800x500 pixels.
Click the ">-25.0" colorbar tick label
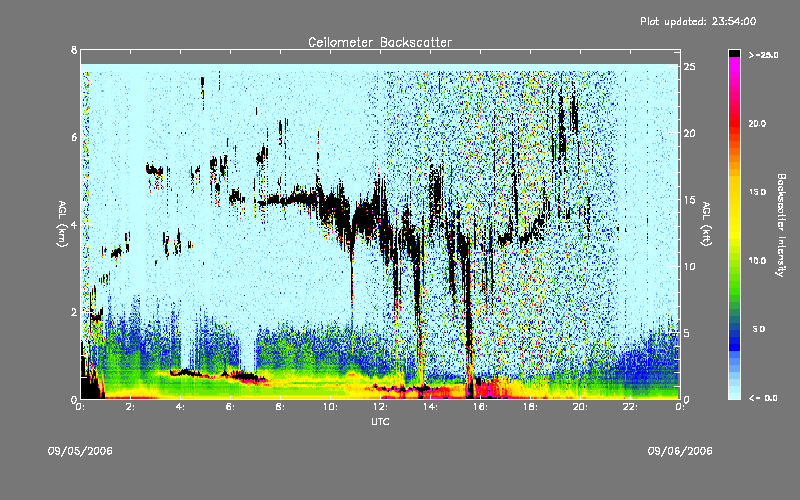click(763, 55)
